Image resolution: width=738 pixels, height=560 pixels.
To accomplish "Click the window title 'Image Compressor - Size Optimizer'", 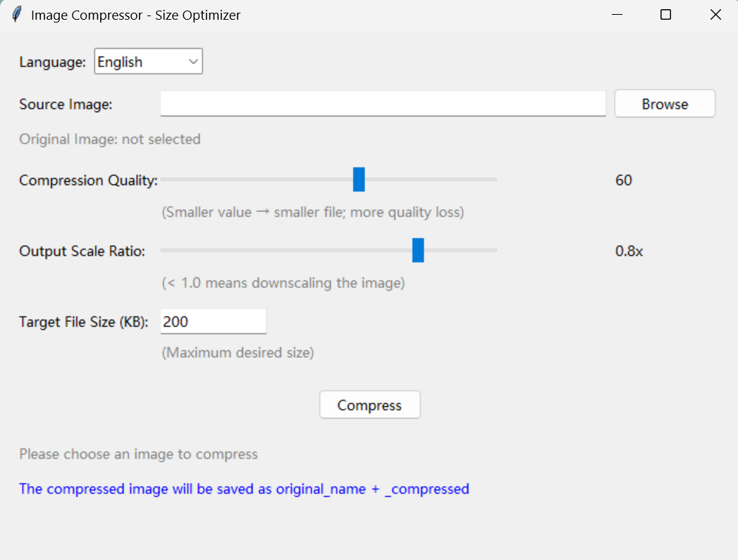I will 135,15.
